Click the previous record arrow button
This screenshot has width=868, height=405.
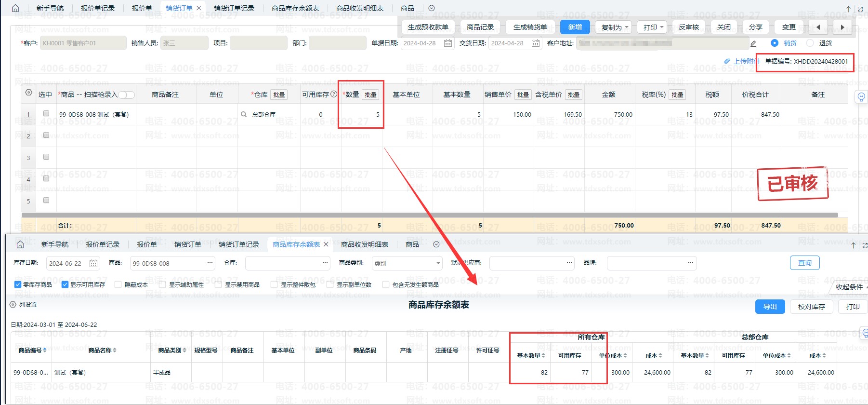point(818,27)
